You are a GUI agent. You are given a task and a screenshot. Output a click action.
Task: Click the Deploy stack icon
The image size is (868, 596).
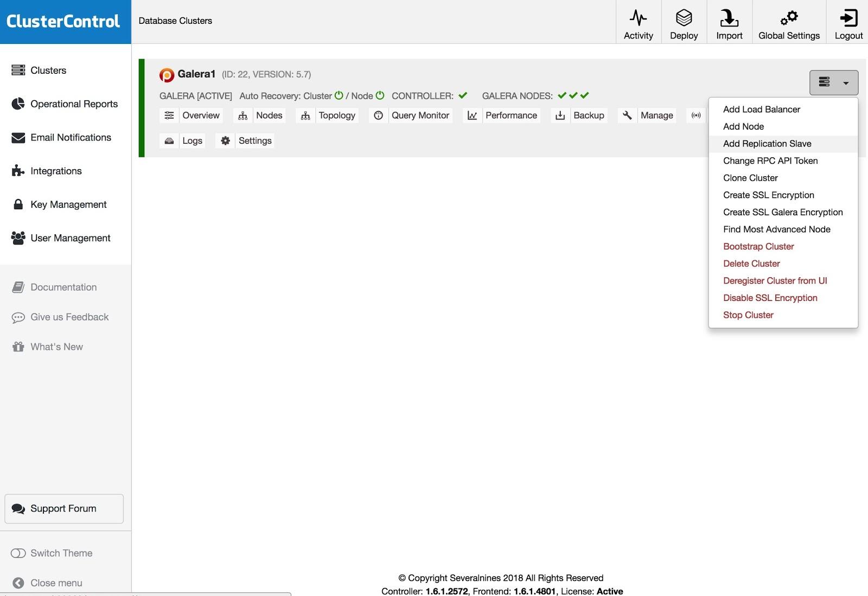coord(684,18)
